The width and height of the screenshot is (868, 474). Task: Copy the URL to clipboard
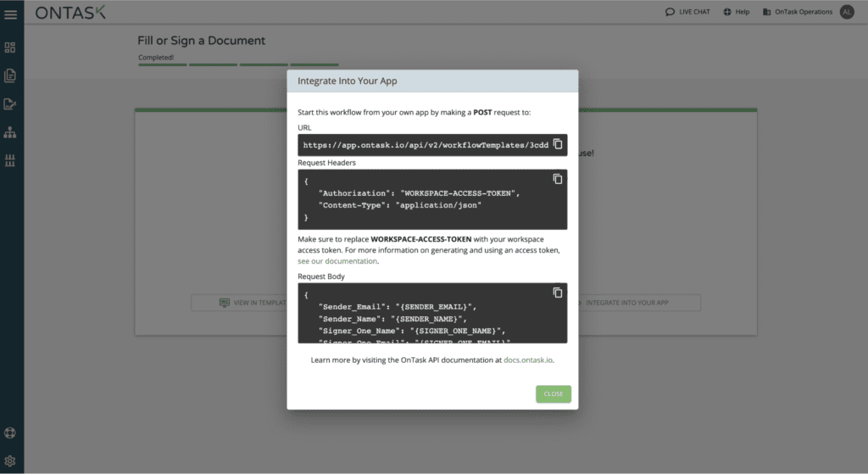tap(558, 144)
